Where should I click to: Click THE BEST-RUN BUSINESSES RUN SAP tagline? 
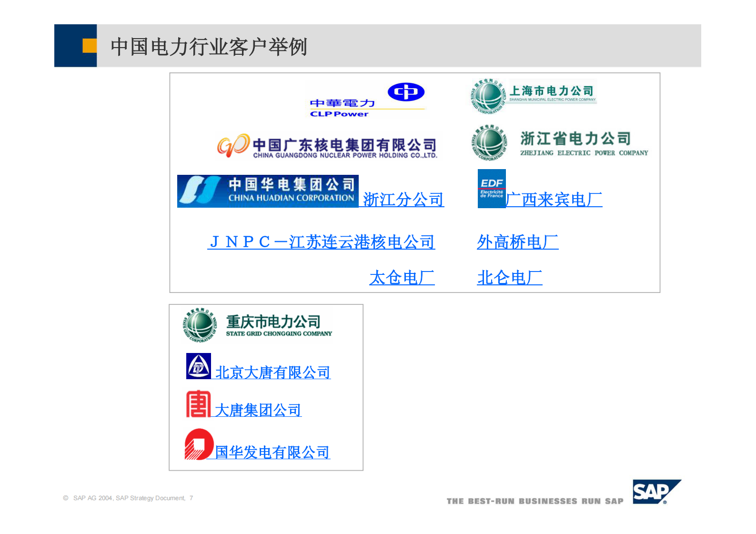tap(535, 501)
